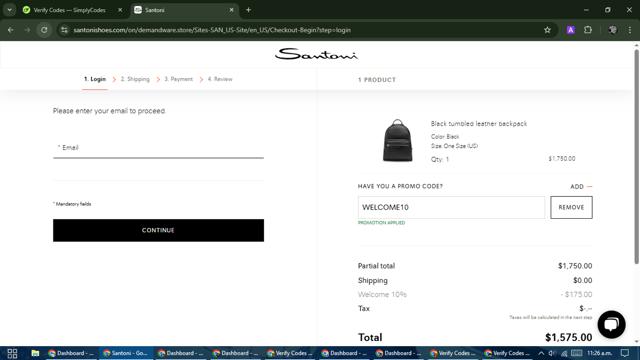Screen dimensions: 640x360
Task: Click the Qty: 1 text
Action: [x=440, y=159]
